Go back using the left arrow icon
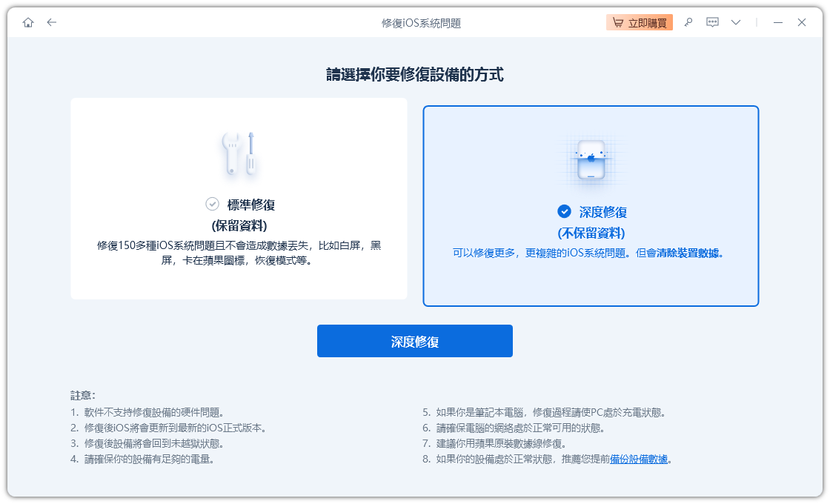 point(51,22)
